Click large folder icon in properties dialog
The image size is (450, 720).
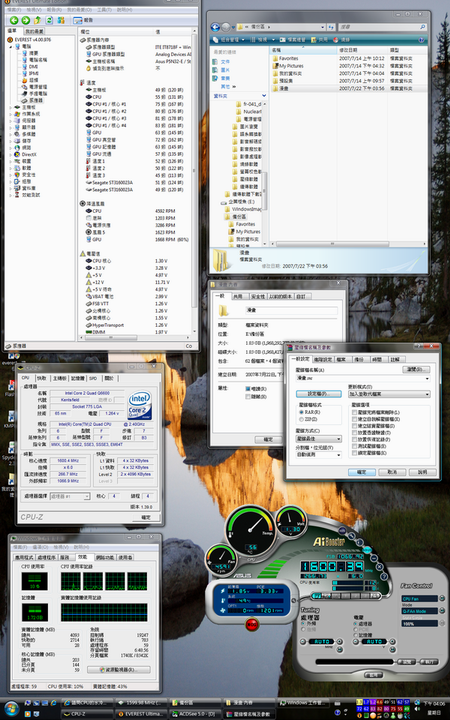[x=224, y=311]
